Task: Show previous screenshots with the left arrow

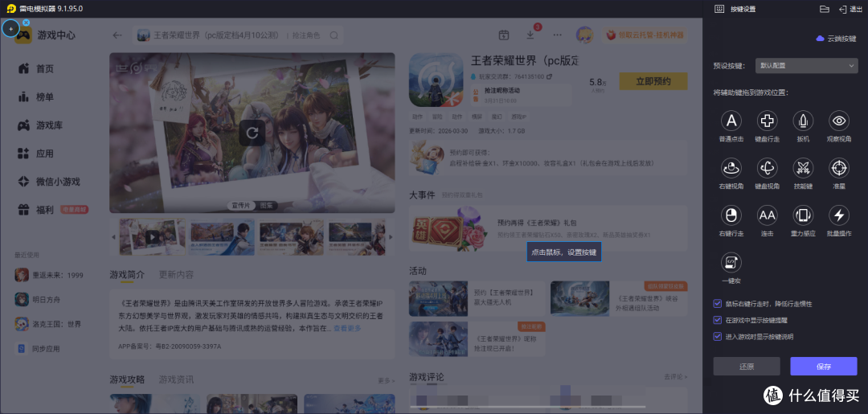Action: (114, 237)
